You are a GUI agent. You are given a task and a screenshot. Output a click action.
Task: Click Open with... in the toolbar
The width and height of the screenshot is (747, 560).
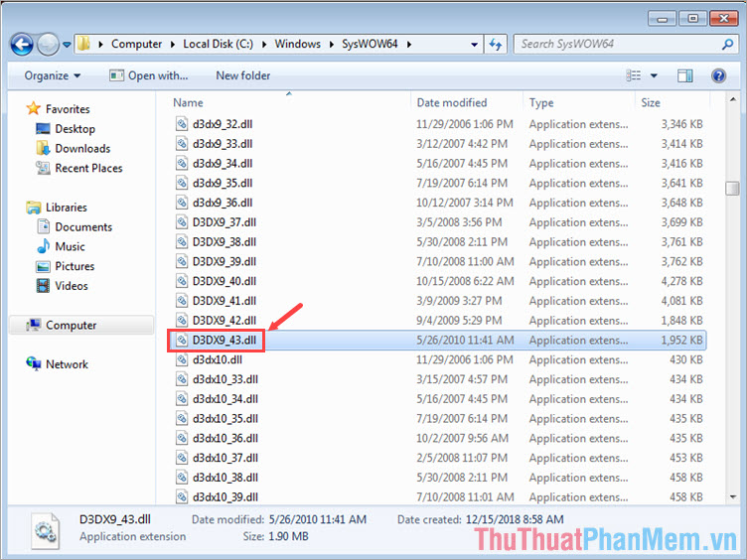(149, 75)
